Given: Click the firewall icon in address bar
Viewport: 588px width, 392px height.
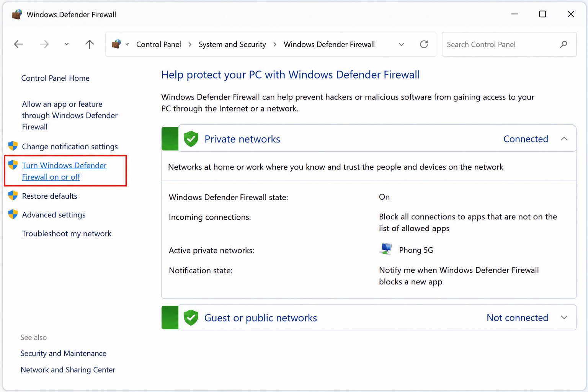Looking at the screenshot, I should click(x=116, y=44).
